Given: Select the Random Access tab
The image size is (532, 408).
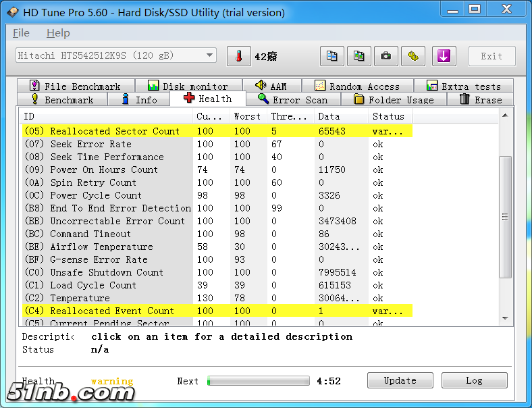Looking at the screenshot, I should click(x=357, y=86).
